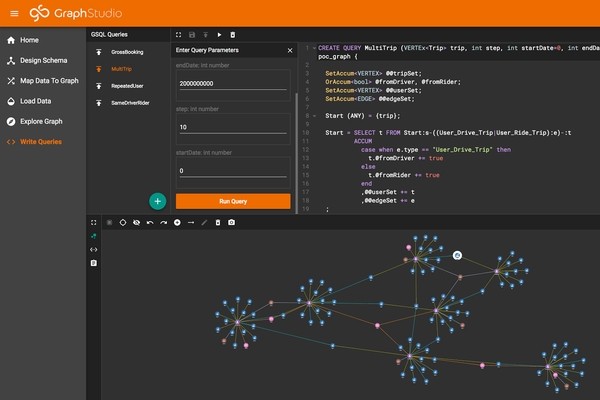Screen dimensions: 600x400
Task: Click the GraphStudio logo
Action: tap(76, 13)
